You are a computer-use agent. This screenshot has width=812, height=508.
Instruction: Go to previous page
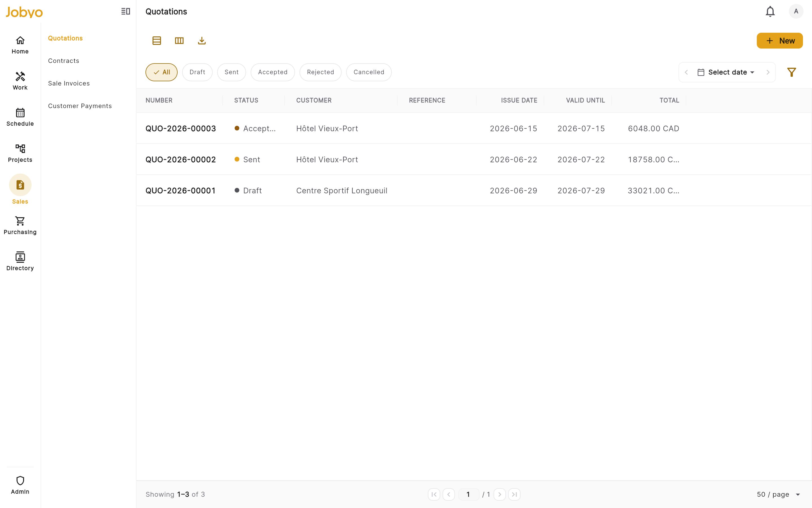tap(449, 494)
